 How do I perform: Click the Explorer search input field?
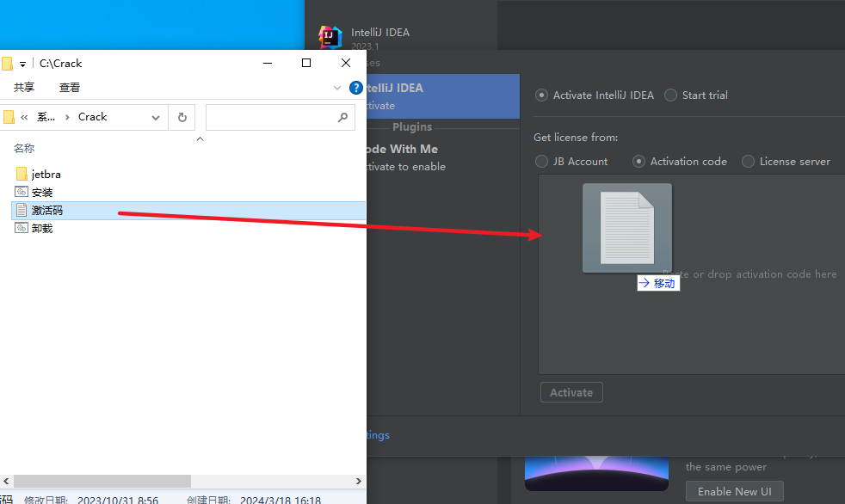coord(281,117)
